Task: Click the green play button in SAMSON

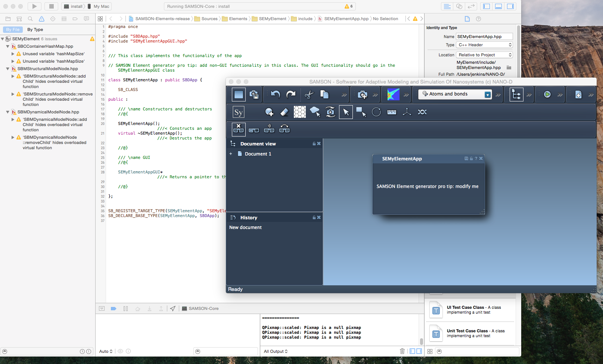Action: coord(548,94)
